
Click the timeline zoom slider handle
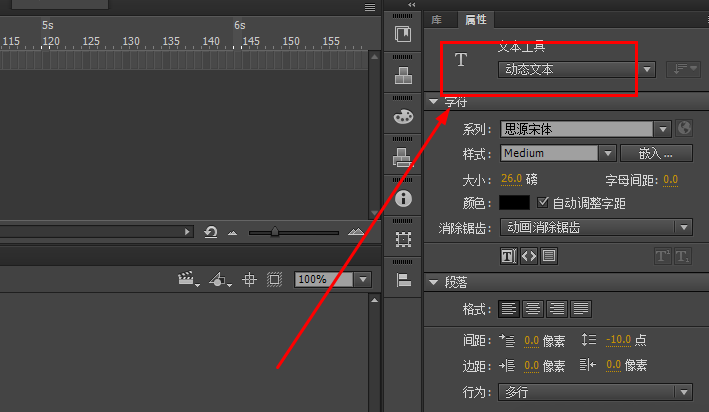click(x=275, y=232)
